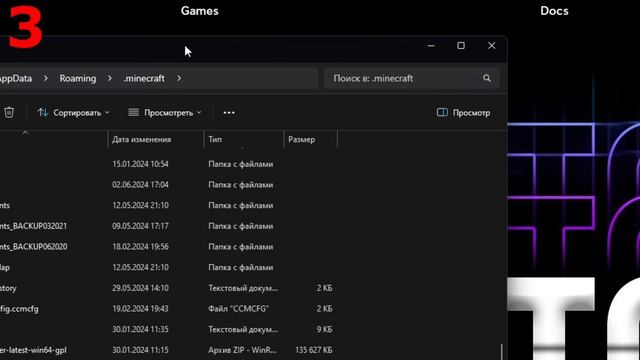This screenshot has height=360, width=640.
Task: Focus the Поиск в: .minecraft search field
Action: (411, 78)
